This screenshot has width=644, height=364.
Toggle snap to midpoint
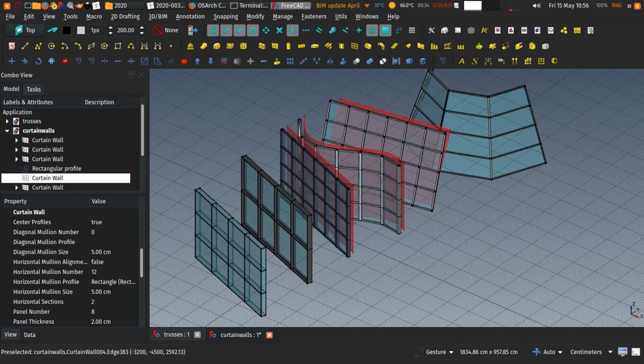pos(239,30)
